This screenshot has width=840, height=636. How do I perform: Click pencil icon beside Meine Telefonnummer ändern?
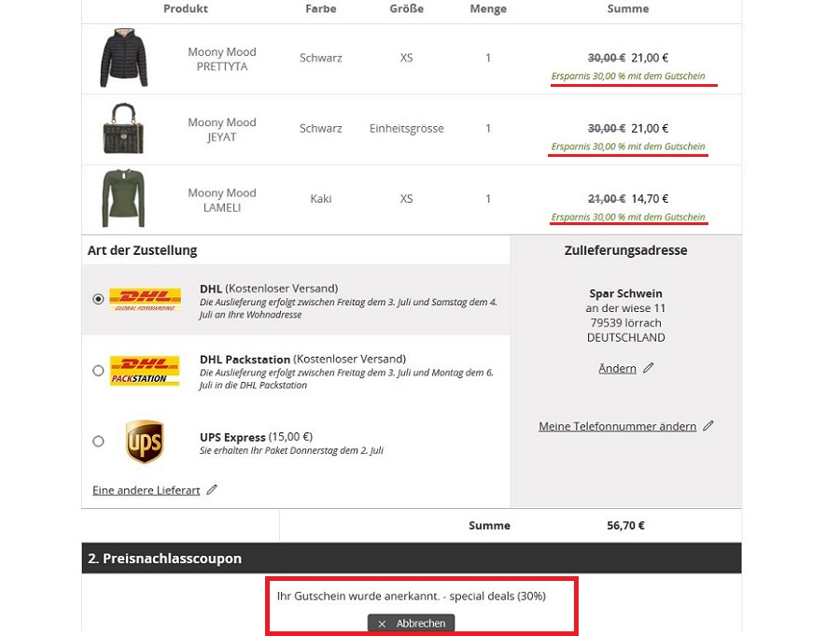(x=708, y=426)
